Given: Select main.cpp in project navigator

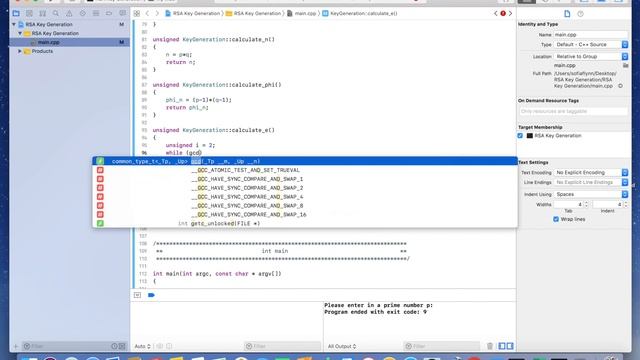Looking at the screenshot, I should click(69, 42).
